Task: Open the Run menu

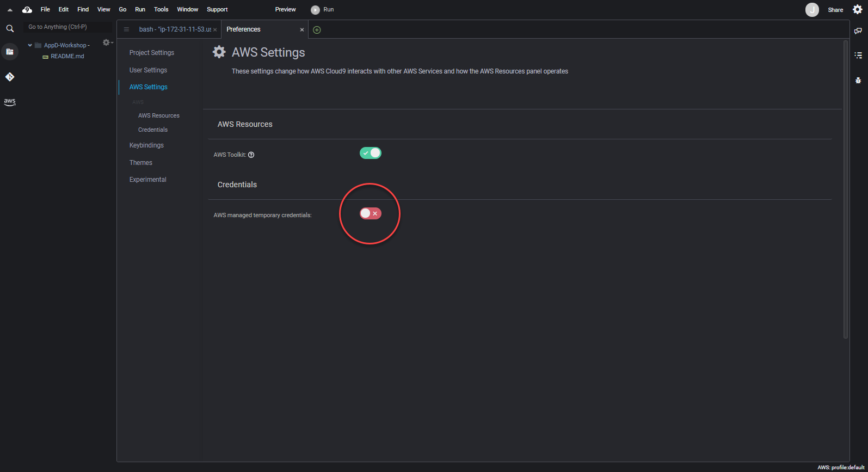Action: (140, 9)
